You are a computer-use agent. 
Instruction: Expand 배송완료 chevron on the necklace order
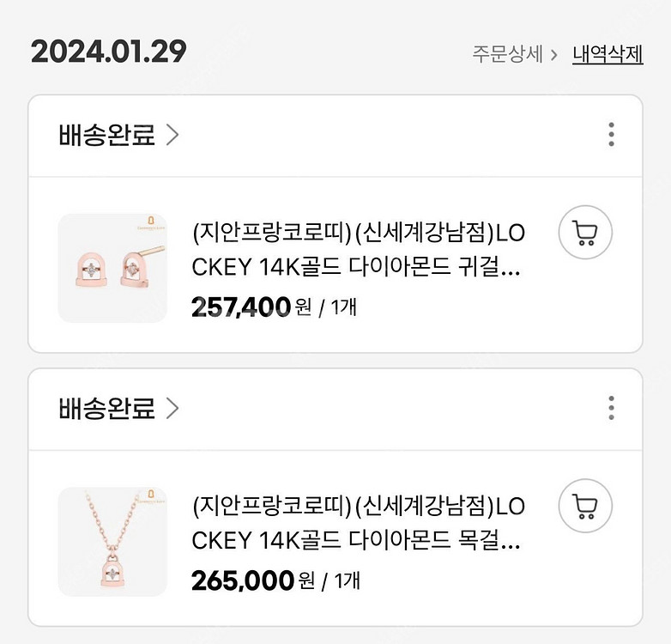point(172,408)
